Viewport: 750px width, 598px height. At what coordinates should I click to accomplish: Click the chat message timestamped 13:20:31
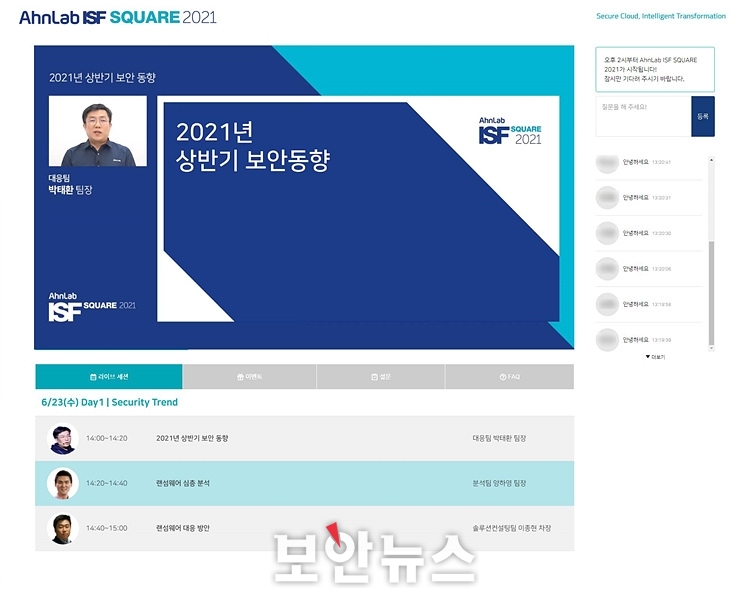click(649, 198)
